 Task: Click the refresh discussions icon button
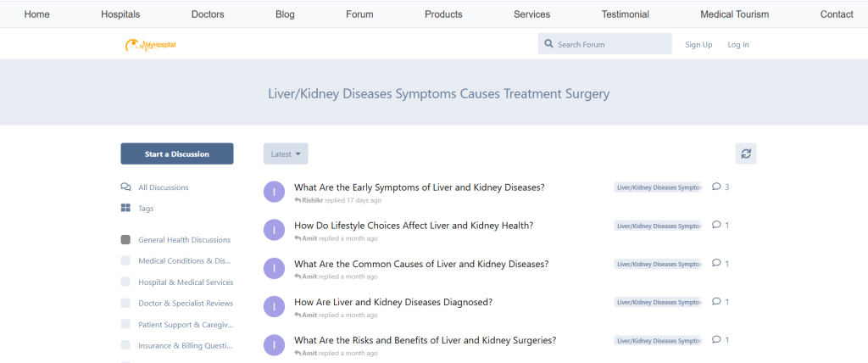click(746, 154)
